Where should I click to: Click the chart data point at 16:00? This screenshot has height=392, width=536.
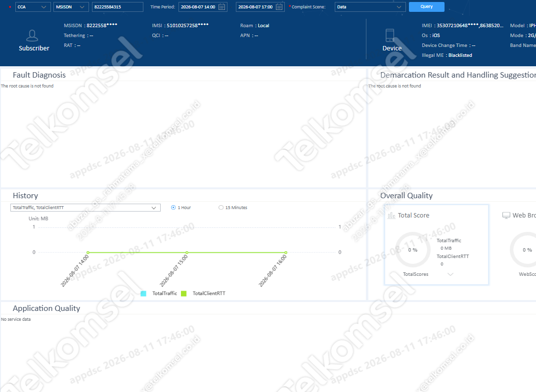coord(286,253)
